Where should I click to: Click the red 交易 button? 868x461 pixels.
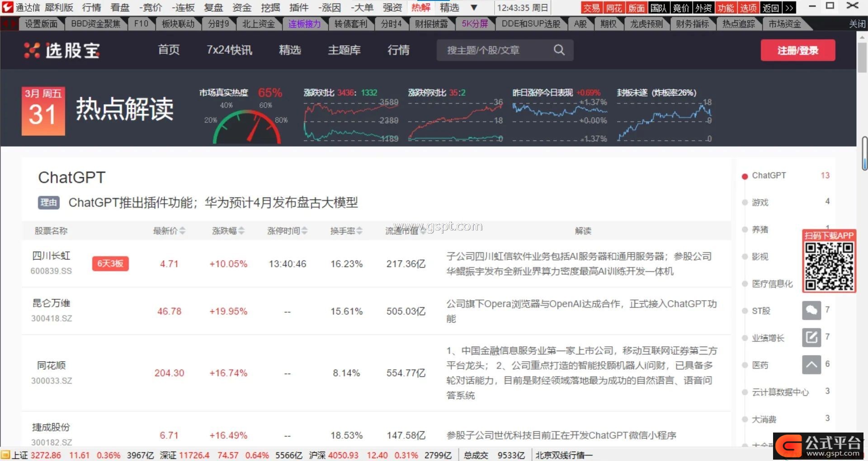tap(591, 8)
